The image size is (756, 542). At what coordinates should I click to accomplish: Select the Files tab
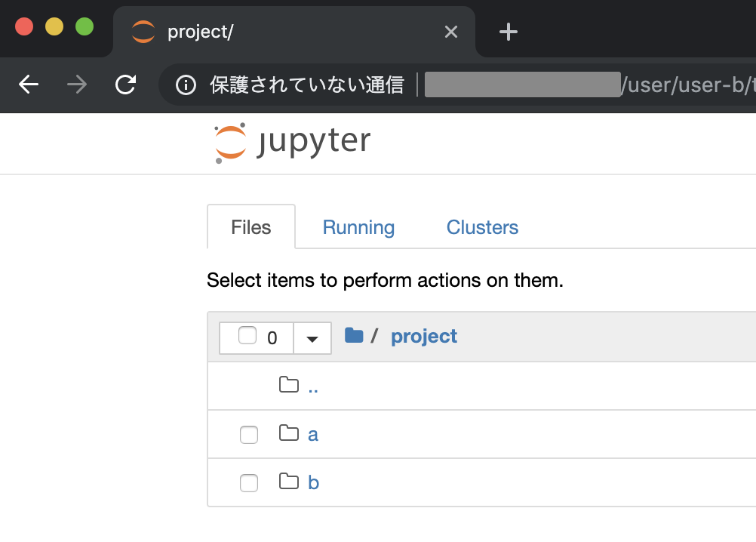click(x=250, y=227)
